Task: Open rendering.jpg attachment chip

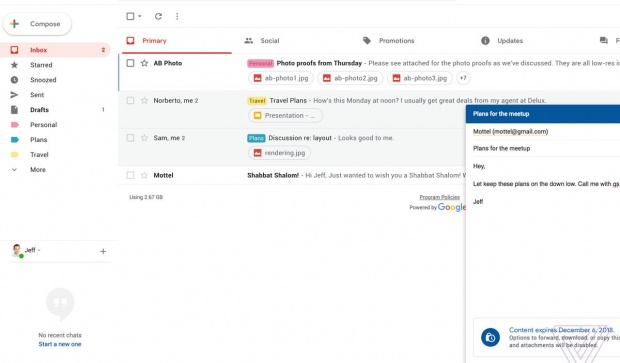Action: 280,153
